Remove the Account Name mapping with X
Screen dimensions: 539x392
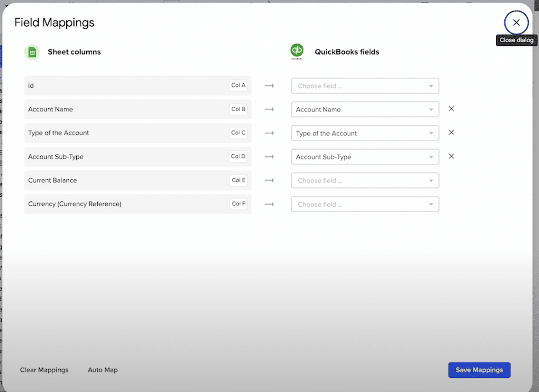click(x=451, y=109)
